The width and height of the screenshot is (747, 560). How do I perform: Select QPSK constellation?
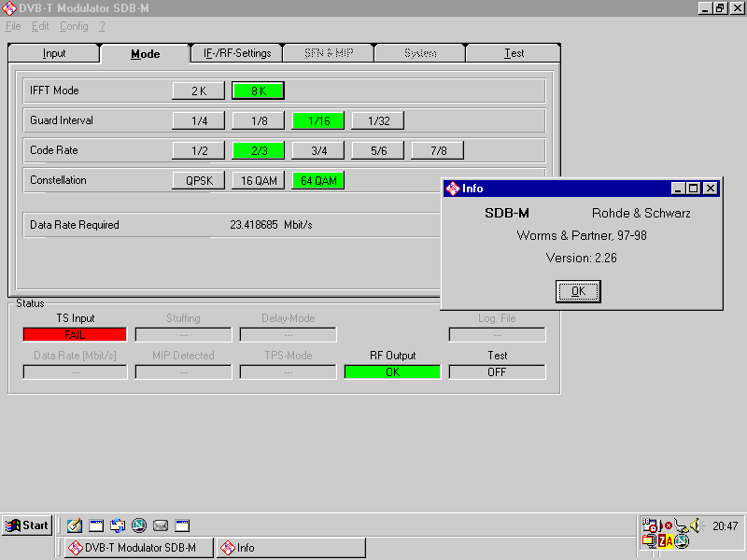pos(199,181)
